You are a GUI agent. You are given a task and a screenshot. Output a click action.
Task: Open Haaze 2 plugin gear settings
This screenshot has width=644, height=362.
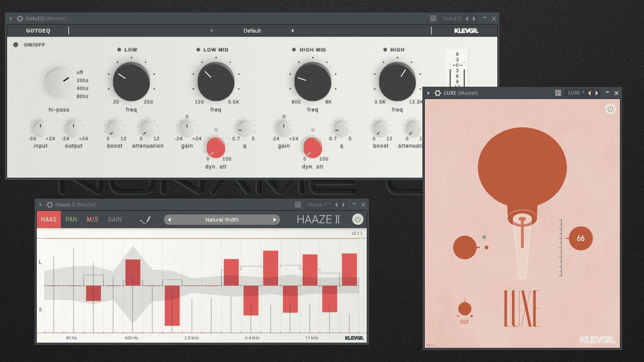pyautogui.click(x=50, y=205)
